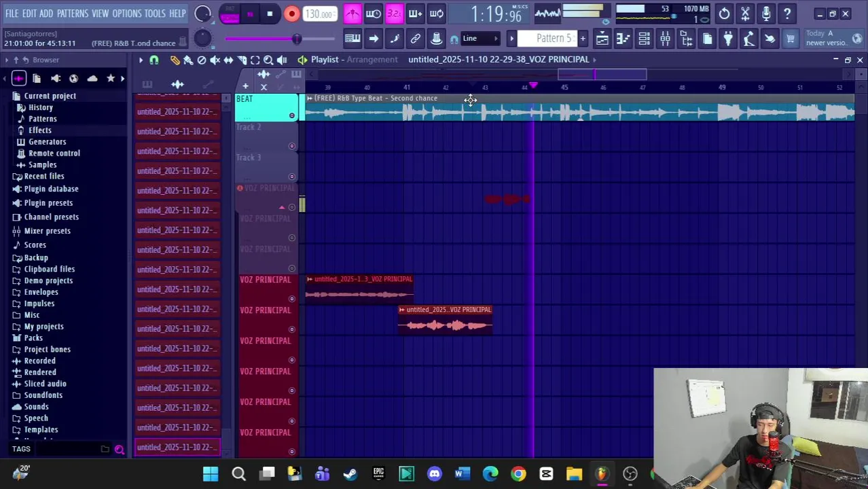
Task: Toggle loop recording
Action: 437,14
